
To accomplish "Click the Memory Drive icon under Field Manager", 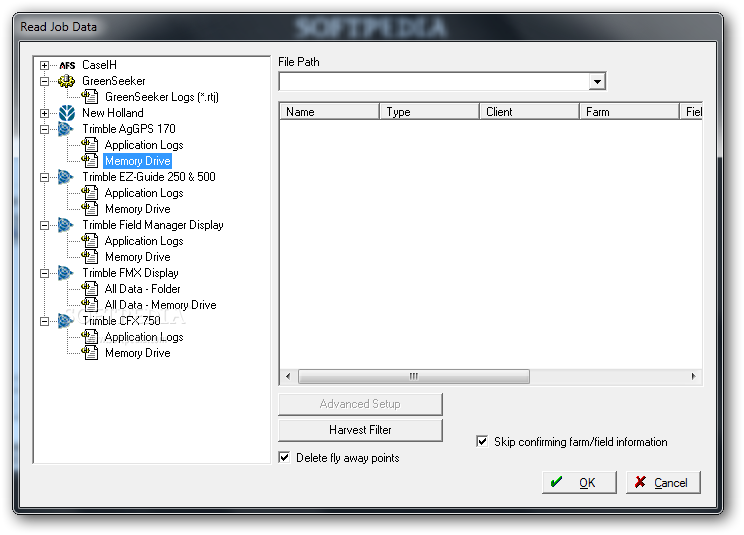I will [x=90, y=257].
